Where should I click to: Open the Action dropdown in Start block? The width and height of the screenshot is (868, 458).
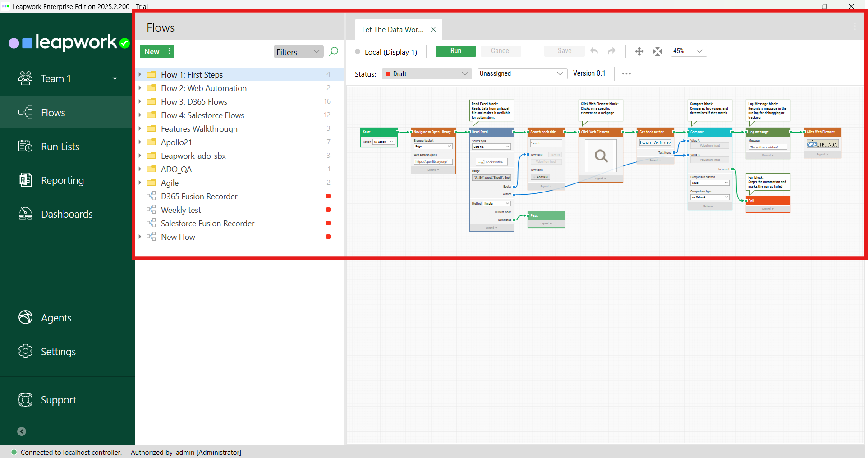point(384,142)
